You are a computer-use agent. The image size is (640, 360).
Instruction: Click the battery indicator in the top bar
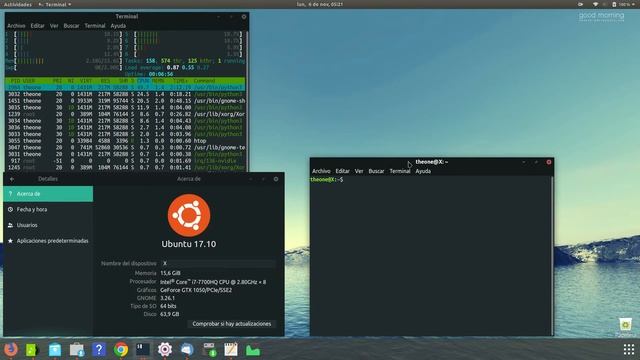[614, 4]
